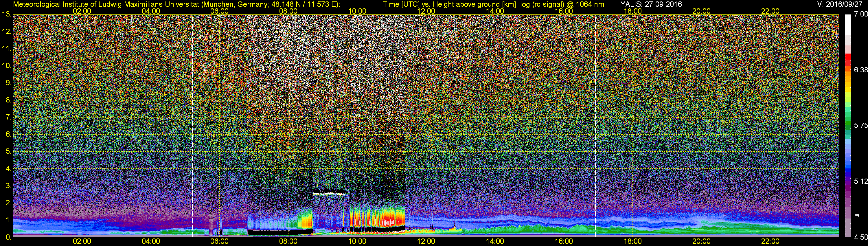The height and width of the screenshot is (246, 868).
Task: Click the '11.' height axis label
Action: pos(6,49)
